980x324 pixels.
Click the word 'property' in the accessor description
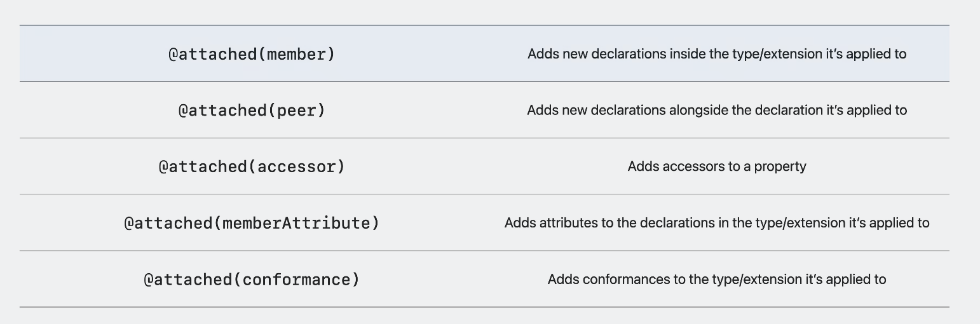pyautogui.click(x=780, y=167)
